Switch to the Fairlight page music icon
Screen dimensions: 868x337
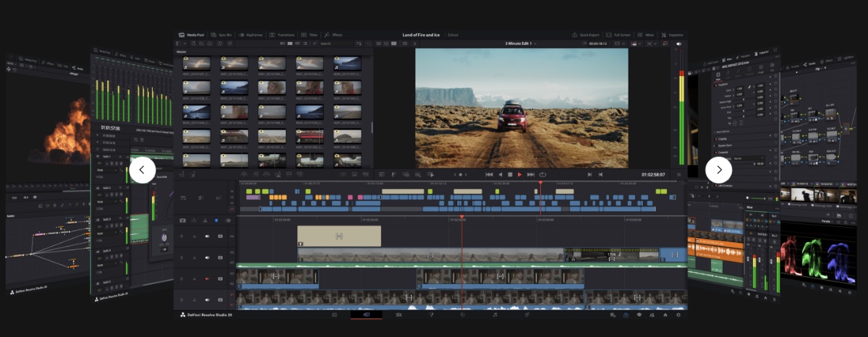(495, 315)
